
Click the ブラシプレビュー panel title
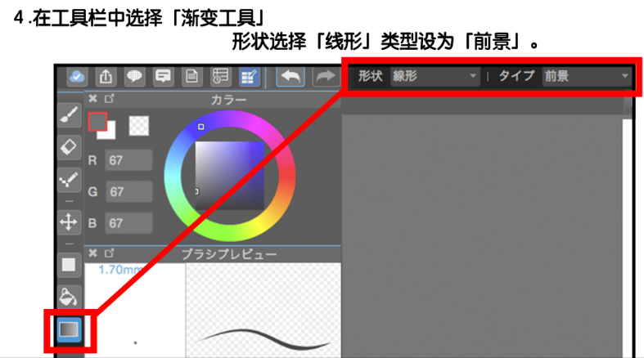click(x=229, y=254)
